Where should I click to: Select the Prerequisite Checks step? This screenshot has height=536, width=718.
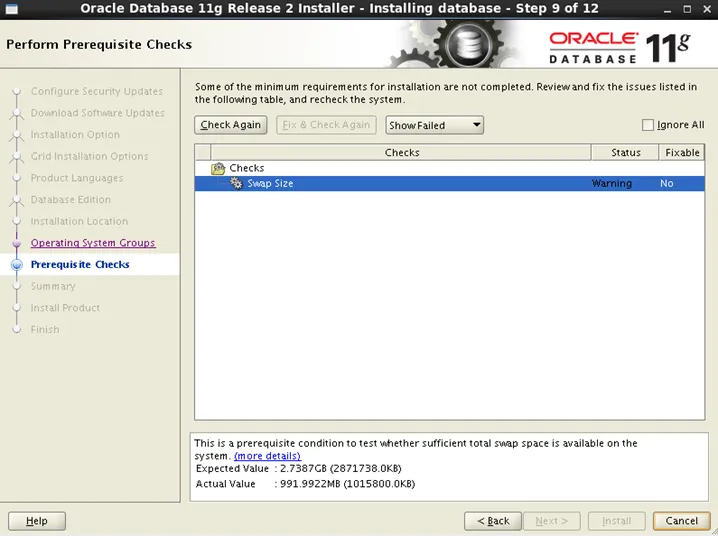tap(80, 265)
